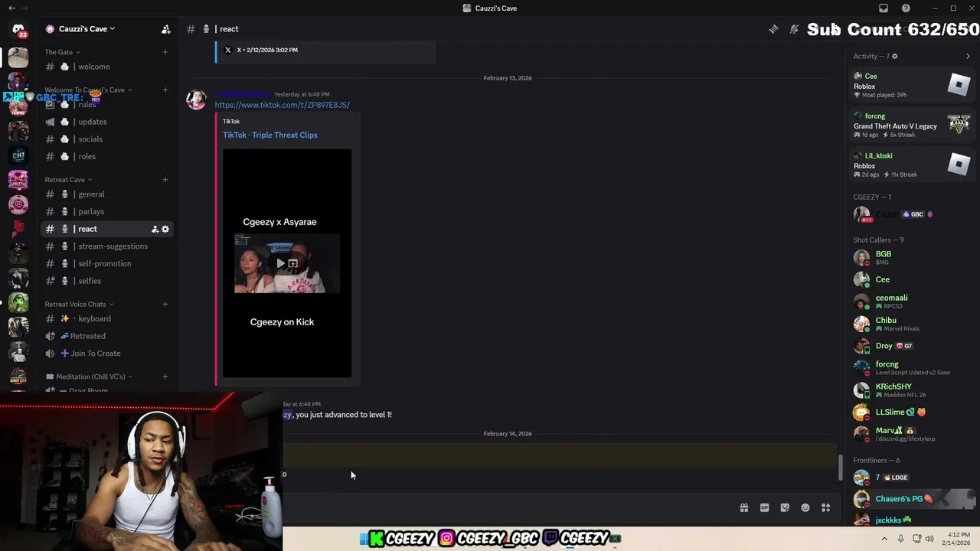Open the threads icon in header
Image resolution: width=980 pixels, height=551 pixels.
click(x=773, y=29)
